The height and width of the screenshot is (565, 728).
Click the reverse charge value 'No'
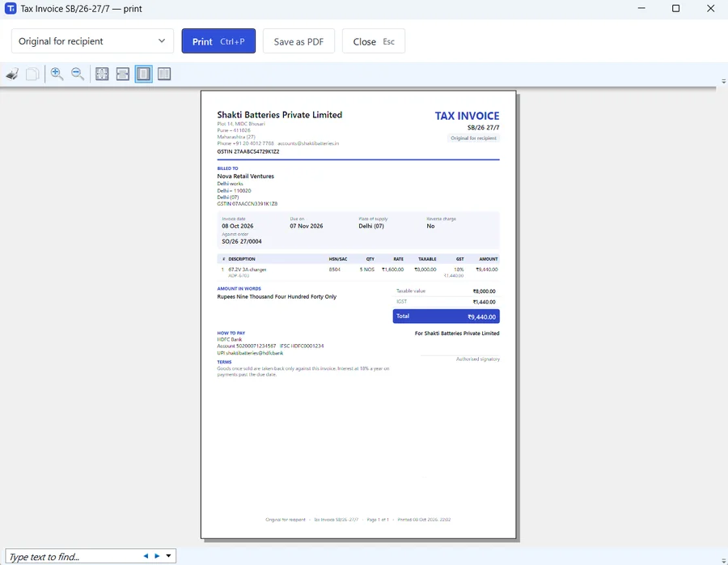[431, 226]
